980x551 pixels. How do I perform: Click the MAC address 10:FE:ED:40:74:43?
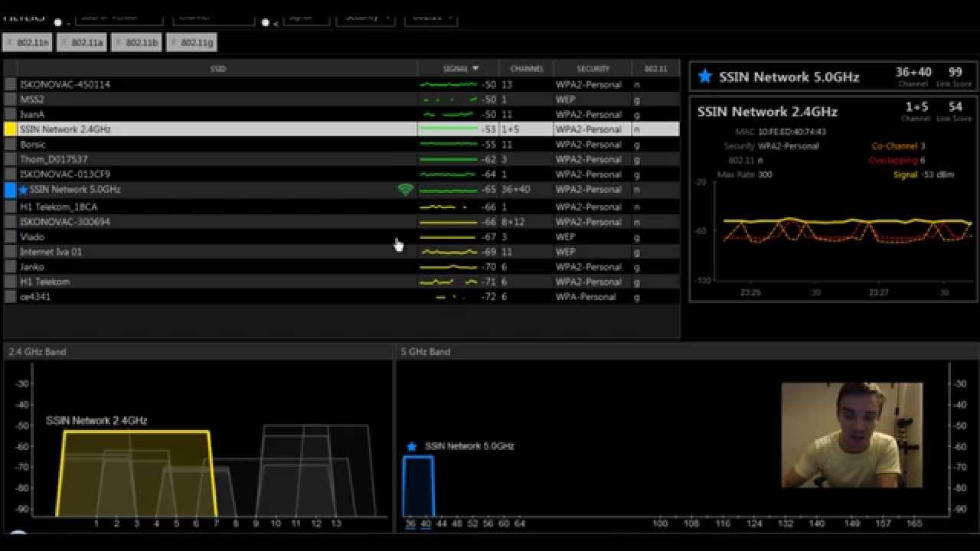792,132
